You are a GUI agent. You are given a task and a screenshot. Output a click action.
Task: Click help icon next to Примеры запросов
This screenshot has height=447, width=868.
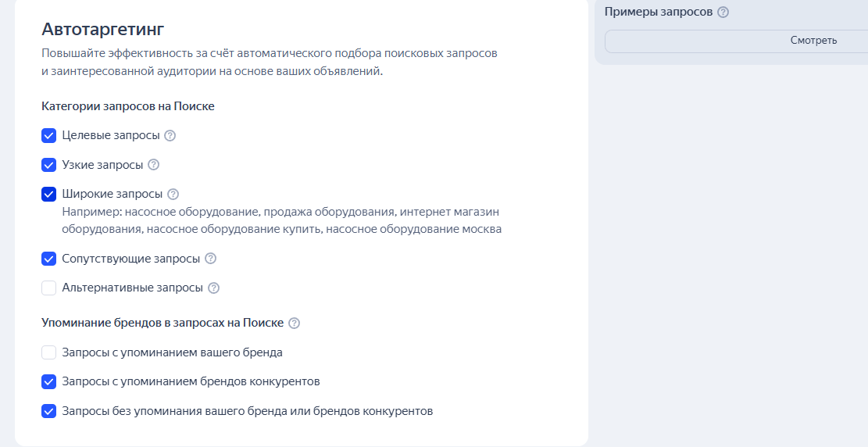pyautogui.click(x=723, y=13)
